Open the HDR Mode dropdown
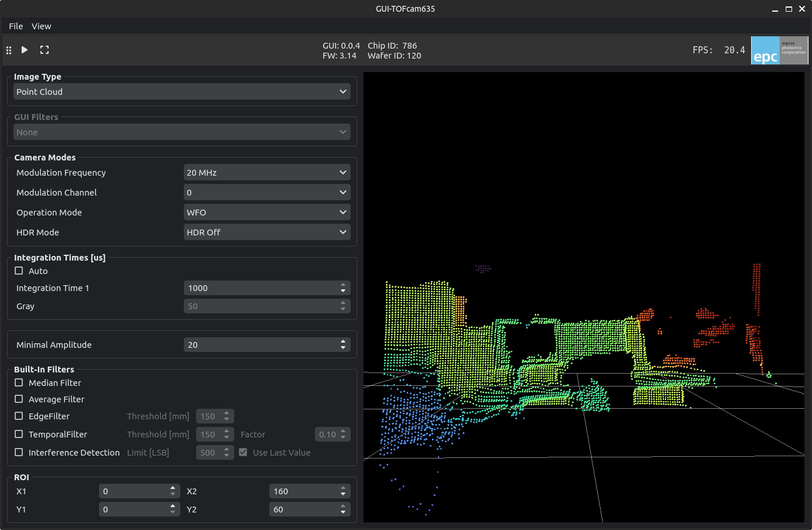This screenshot has width=812, height=530. [x=267, y=232]
